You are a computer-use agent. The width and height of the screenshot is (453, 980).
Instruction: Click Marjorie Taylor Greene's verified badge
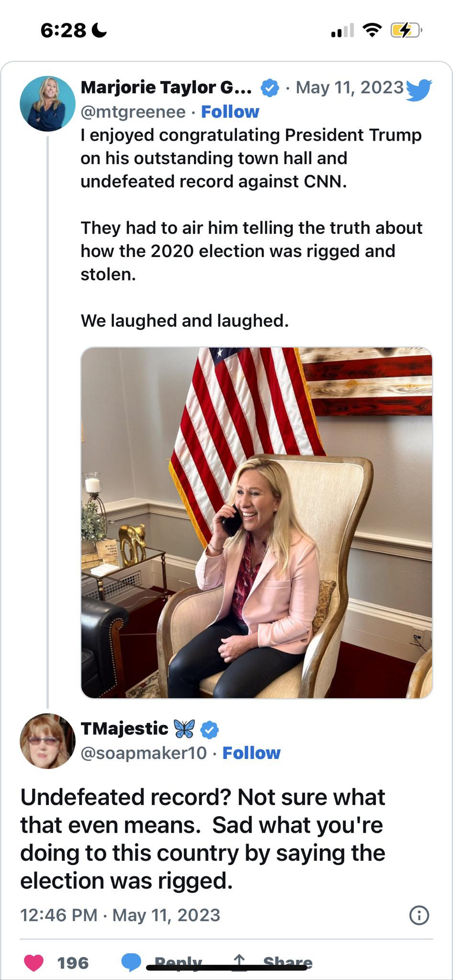(270, 88)
